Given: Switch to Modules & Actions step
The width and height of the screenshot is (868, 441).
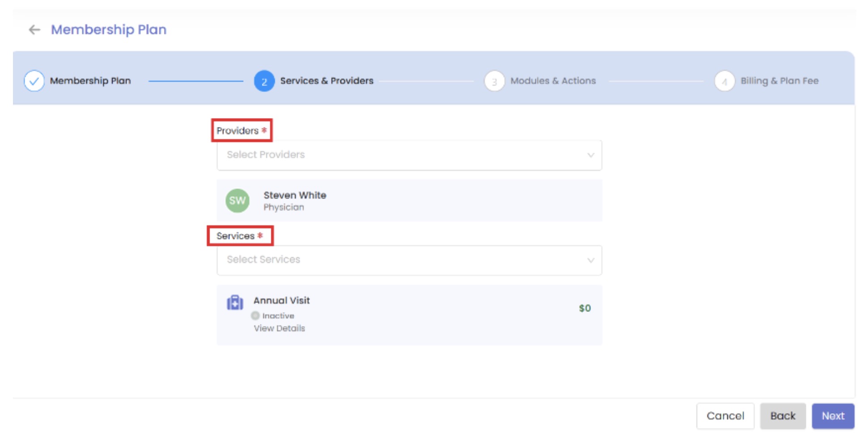Looking at the screenshot, I should pos(553,81).
